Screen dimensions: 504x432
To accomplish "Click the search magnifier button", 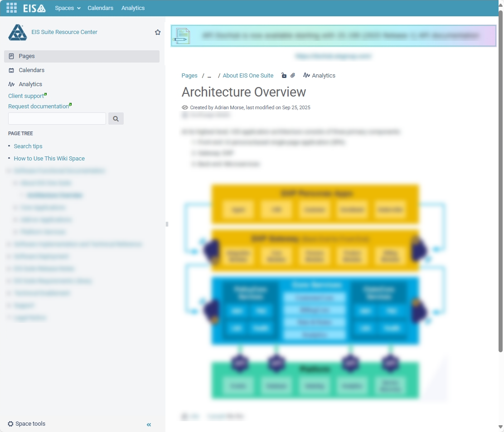I will 116,119.
